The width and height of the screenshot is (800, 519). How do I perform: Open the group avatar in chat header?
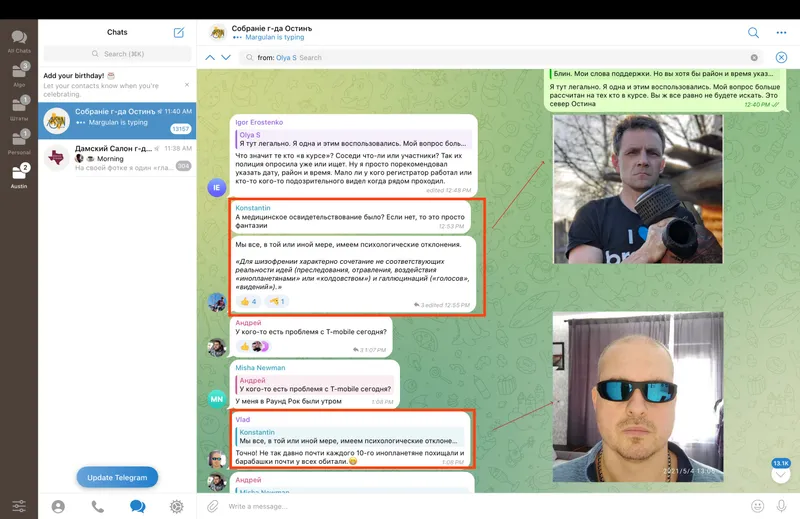218,33
